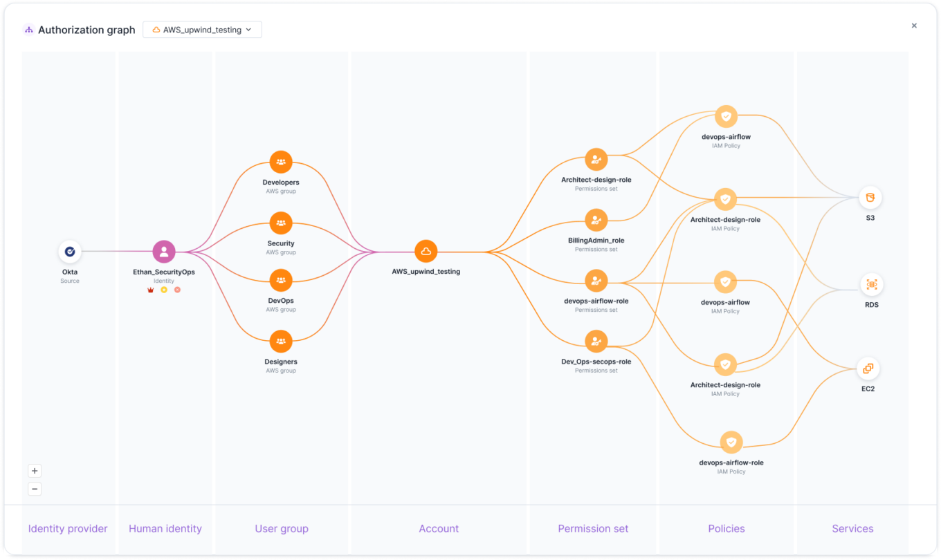
Task: Zoom out using the minus button
Action: coord(35,488)
